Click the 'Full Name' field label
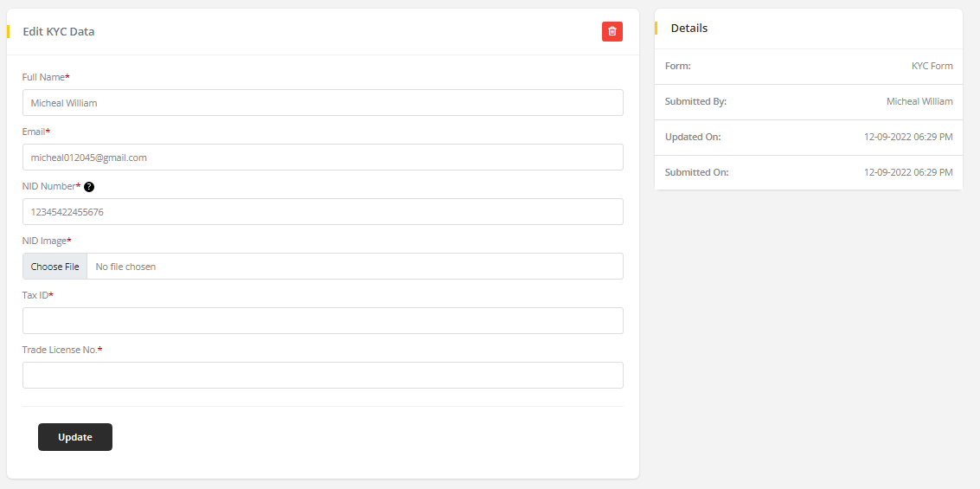This screenshot has width=980, height=489. pos(43,77)
